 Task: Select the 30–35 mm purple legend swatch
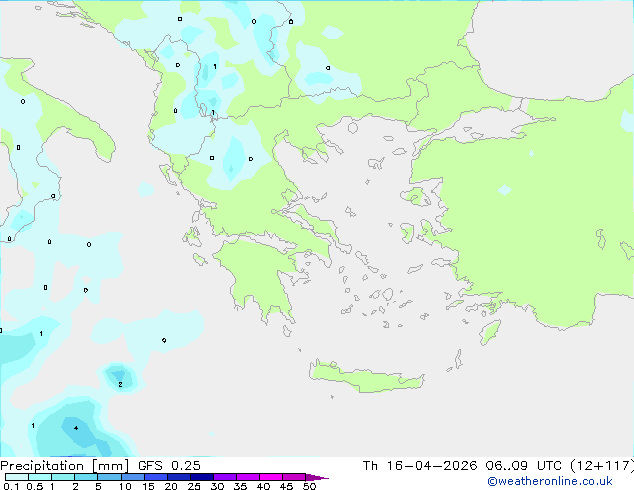(x=225, y=477)
